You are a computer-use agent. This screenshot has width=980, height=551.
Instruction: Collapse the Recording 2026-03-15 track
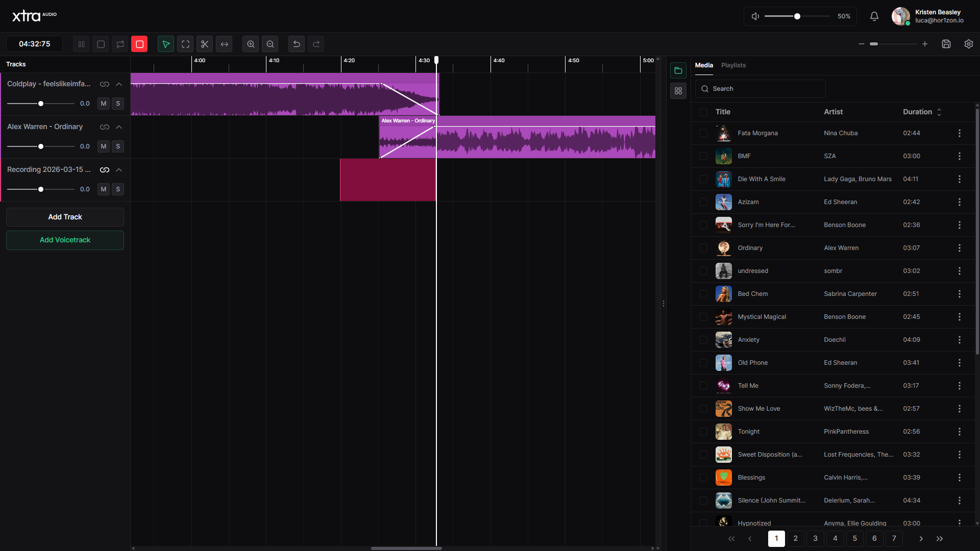point(118,169)
